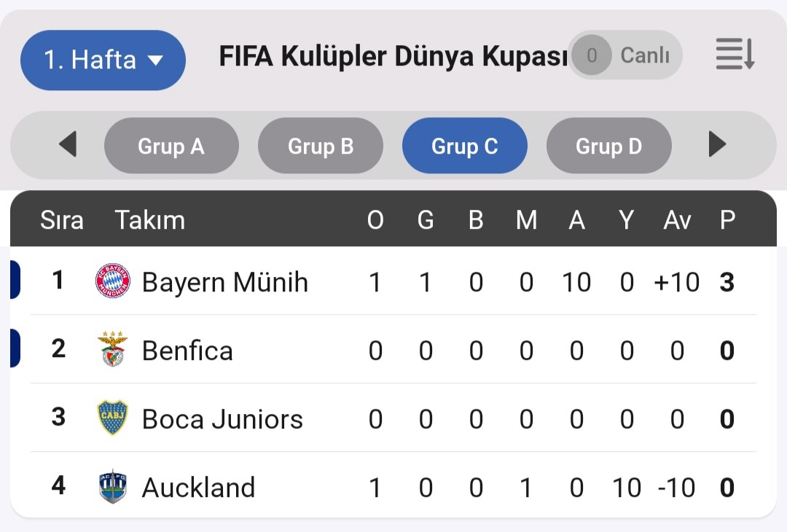Screen dimensions: 787x532
Task: Toggle the Canlı live switch
Action: pos(625,55)
